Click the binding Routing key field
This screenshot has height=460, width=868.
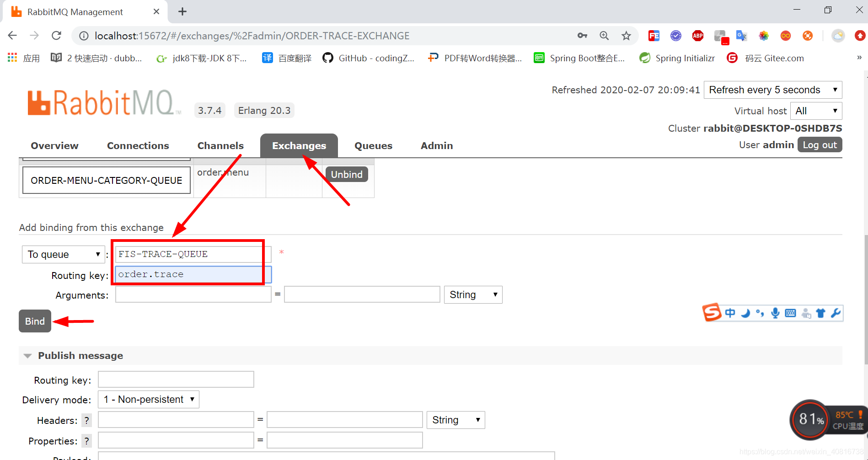pyautogui.click(x=193, y=274)
